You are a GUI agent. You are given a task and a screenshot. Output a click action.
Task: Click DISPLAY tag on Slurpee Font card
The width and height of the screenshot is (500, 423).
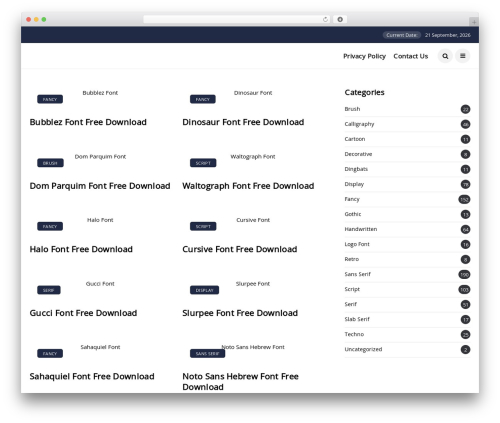(204, 290)
